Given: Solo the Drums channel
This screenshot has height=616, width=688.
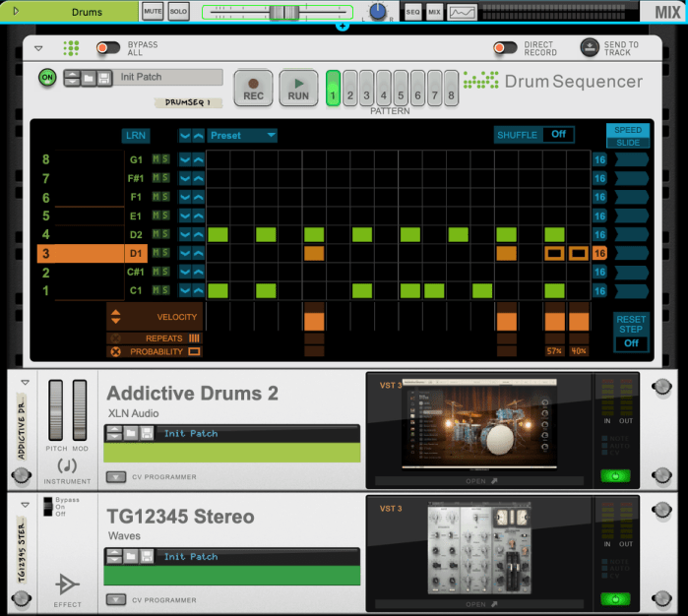Looking at the screenshot, I should coord(178,12).
